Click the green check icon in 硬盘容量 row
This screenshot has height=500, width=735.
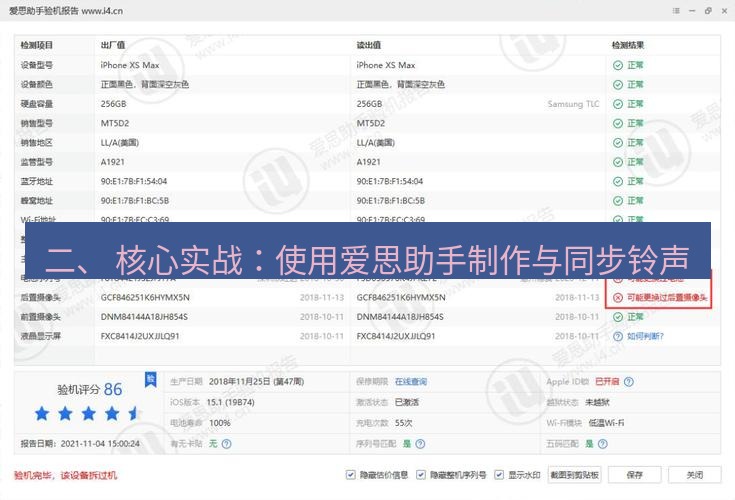(618, 104)
